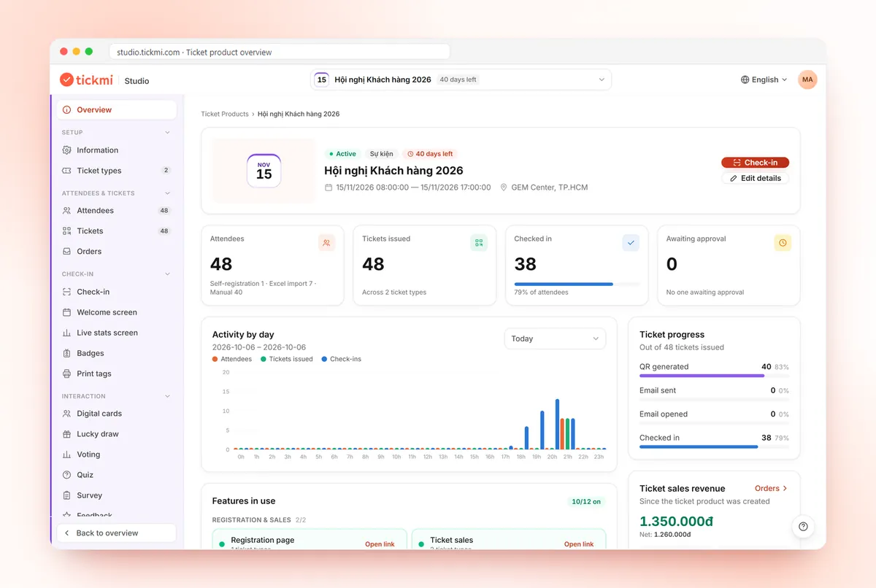
Task: Click the Edit details button
Action: (755, 178)
